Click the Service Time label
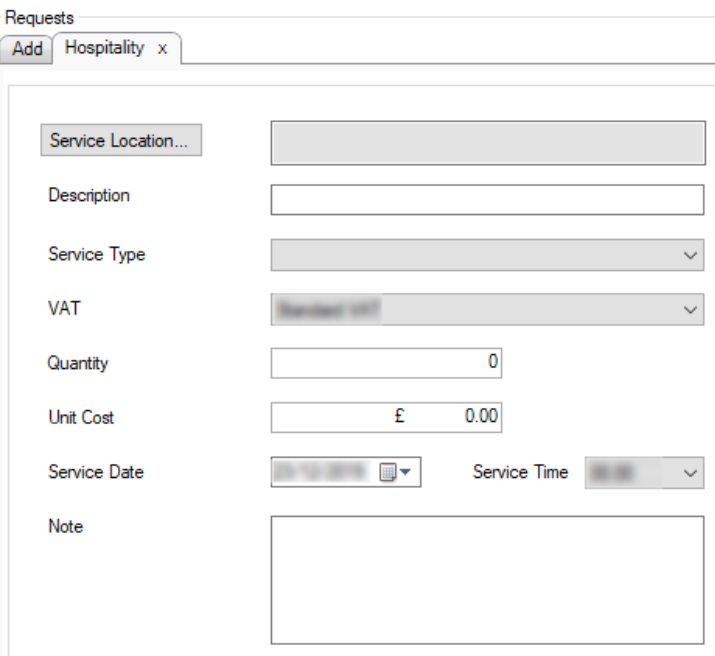This screenshot has width=715, height=656. (x=520, y=472)
